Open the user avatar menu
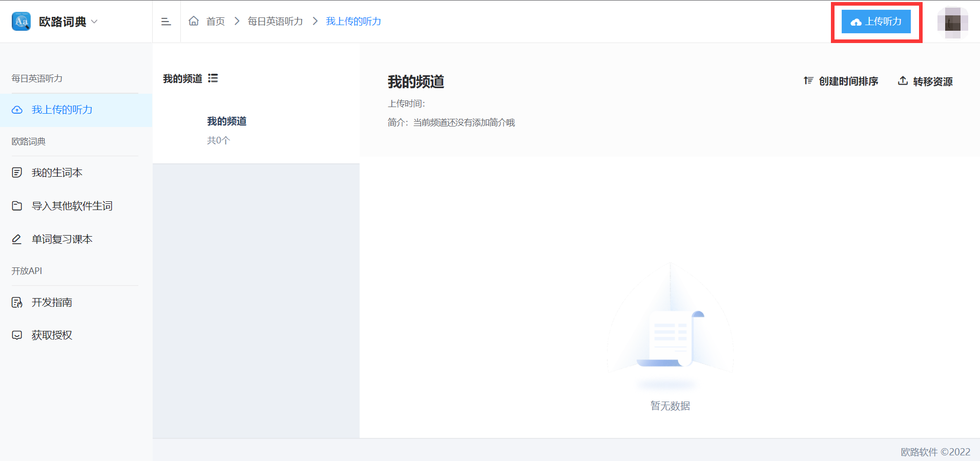The height and width of the screenshot is (461, 980). 952,23
